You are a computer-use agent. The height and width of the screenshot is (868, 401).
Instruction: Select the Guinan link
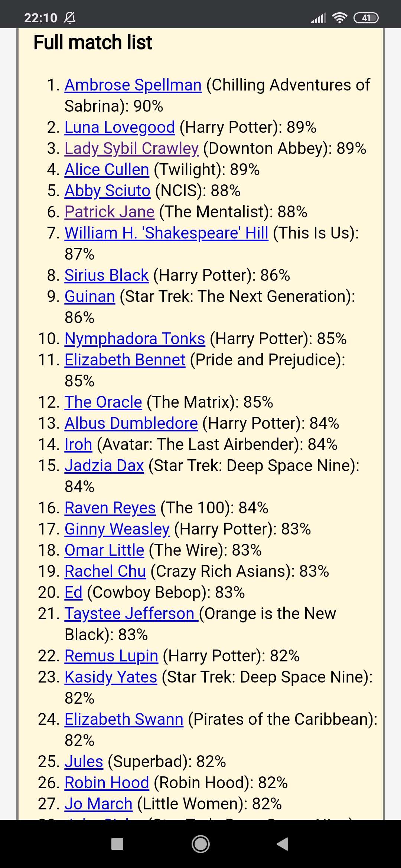pyautogui.click(x=90, y=296)
